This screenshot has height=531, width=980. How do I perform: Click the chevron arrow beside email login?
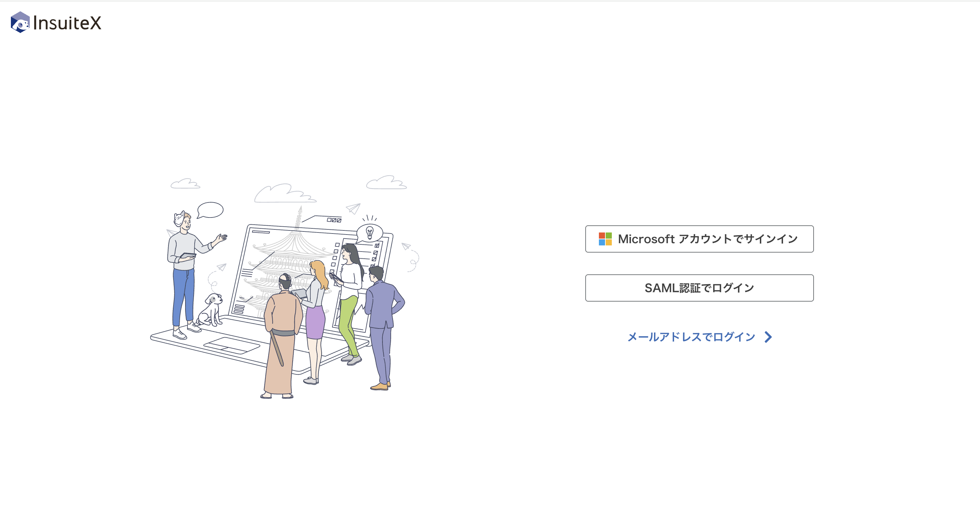[768, 337]
